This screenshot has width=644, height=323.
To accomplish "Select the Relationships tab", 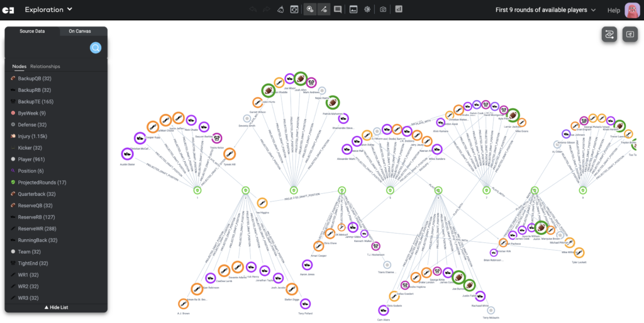I will [45, 66].
